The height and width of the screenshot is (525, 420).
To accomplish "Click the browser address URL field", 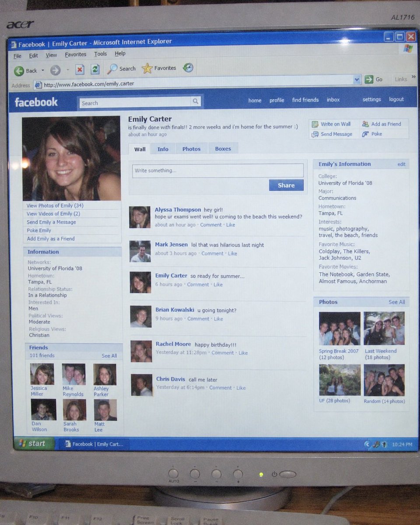I will coord(197,83).
